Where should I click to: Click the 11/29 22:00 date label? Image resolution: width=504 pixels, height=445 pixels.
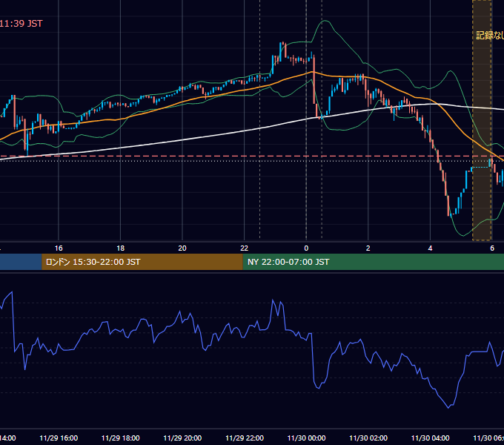click(245, 438)
